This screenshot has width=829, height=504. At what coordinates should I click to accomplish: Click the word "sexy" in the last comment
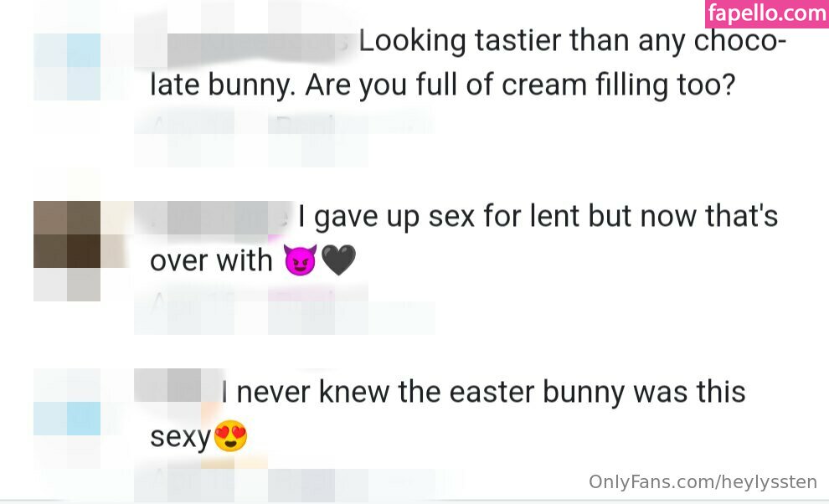click(x=179, y=437)
